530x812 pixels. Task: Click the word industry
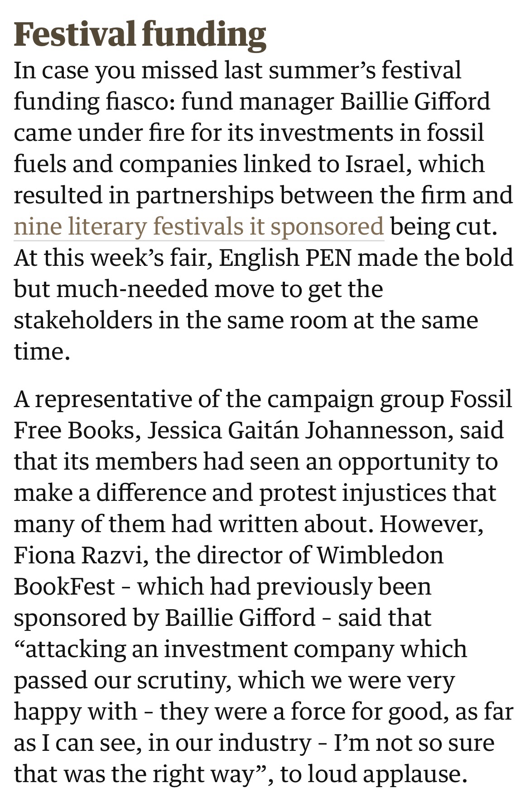click(x=268, y=743)
